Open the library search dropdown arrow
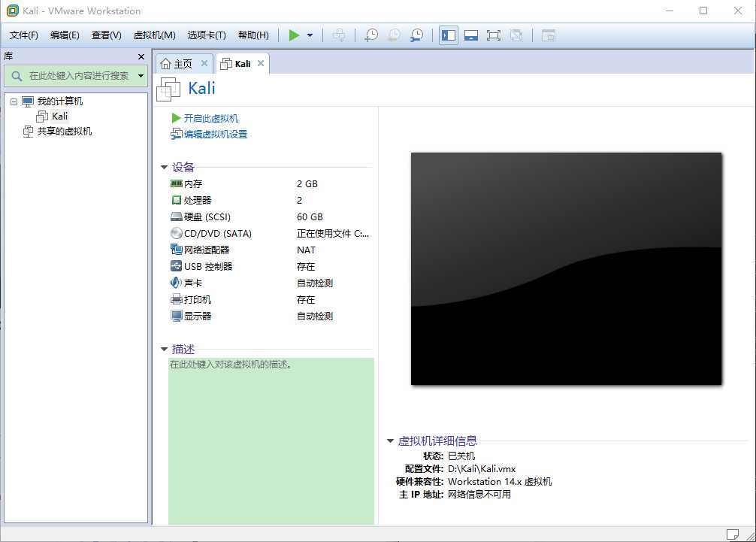The height and width of the screenshot is (542, 756). [141, 76]
